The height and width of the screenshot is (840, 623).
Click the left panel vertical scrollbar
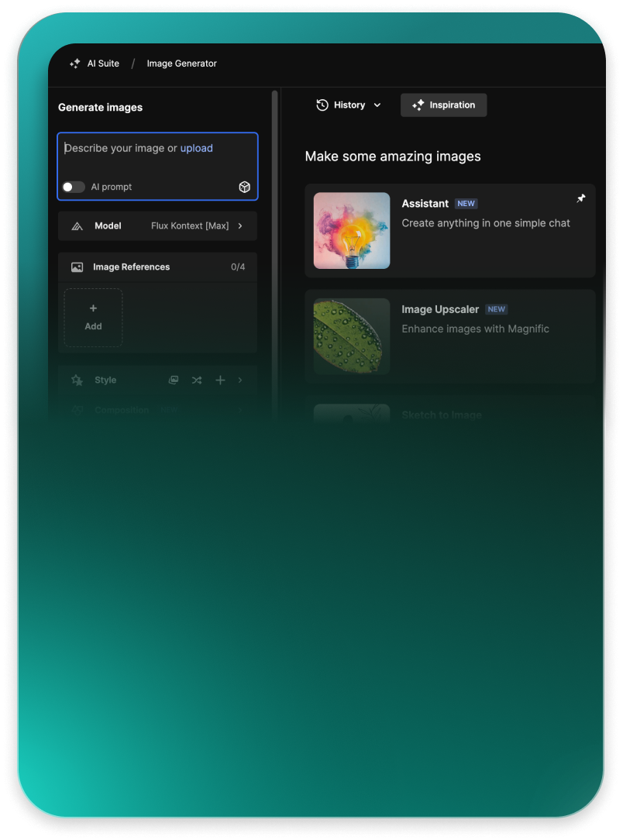(x=274, y=232)
